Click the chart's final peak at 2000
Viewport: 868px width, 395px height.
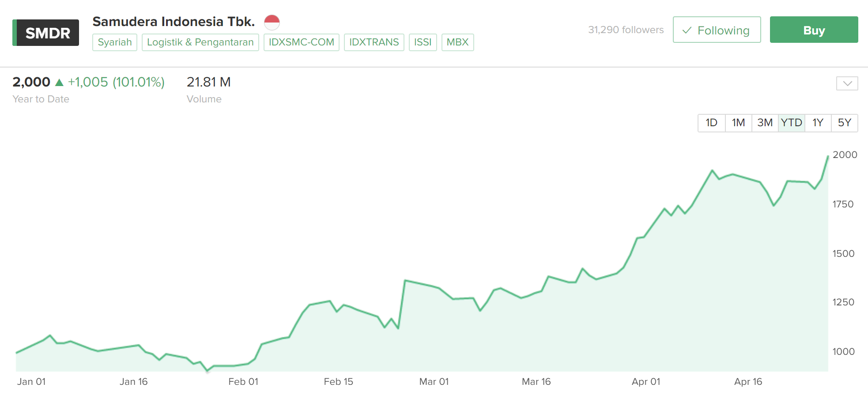click(x=828, y=156)
